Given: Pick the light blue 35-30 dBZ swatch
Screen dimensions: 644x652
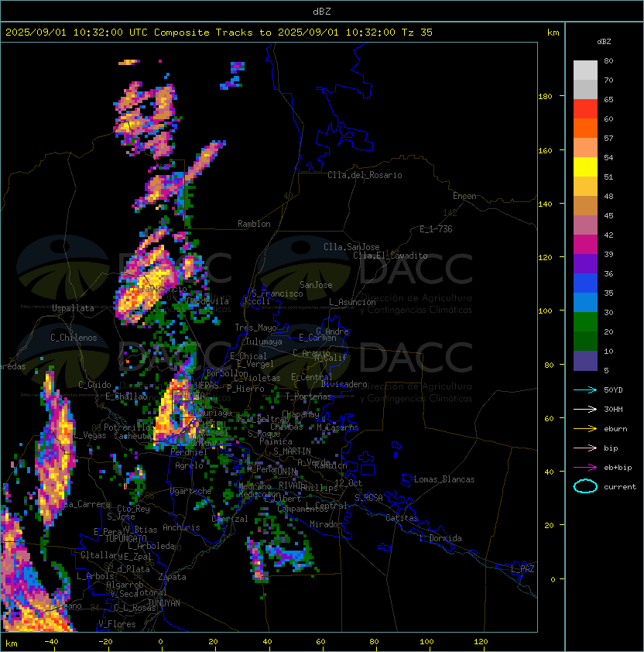Looking at the screenshot, I should [x=585, y=302].
